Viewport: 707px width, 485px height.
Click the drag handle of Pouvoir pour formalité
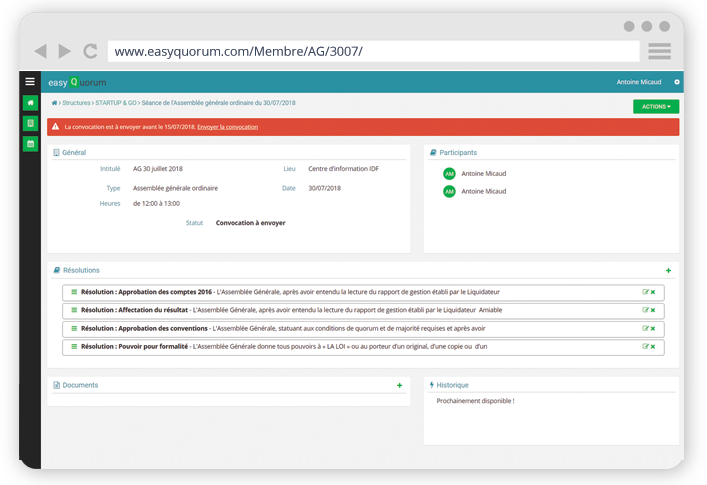point(74,346)
